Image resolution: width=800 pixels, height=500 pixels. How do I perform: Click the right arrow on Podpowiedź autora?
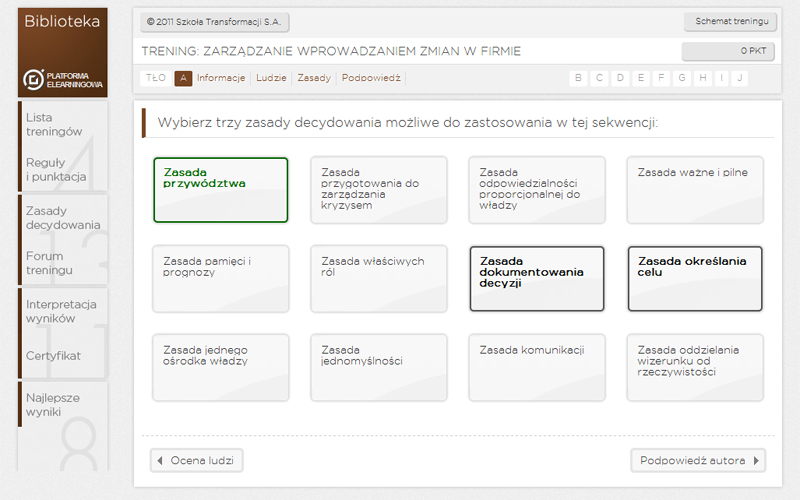(x=756, y=461)
